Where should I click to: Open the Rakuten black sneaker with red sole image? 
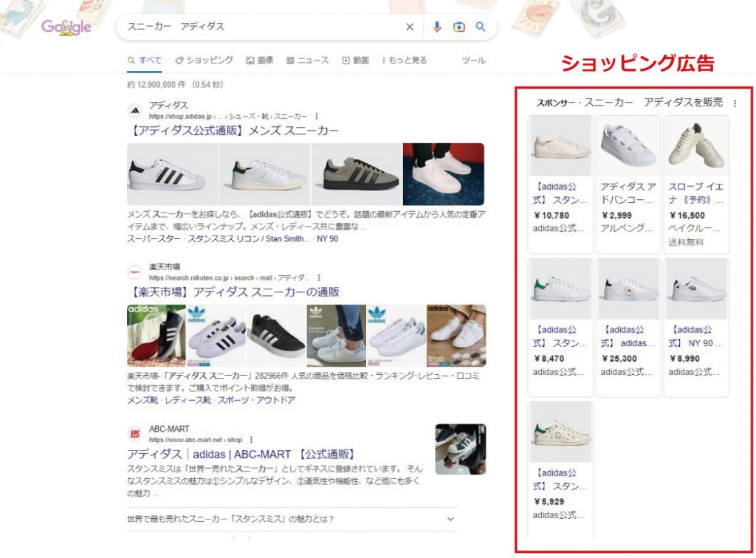point(157,336)
